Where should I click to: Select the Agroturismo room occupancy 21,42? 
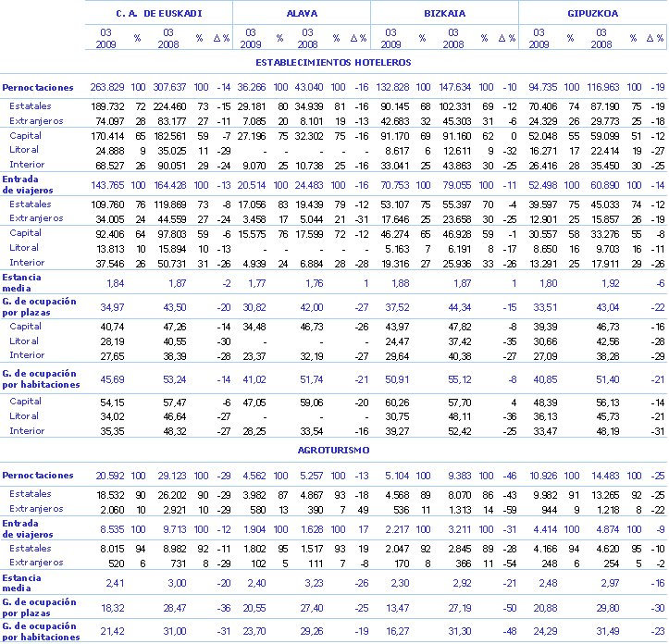(112, 632)
